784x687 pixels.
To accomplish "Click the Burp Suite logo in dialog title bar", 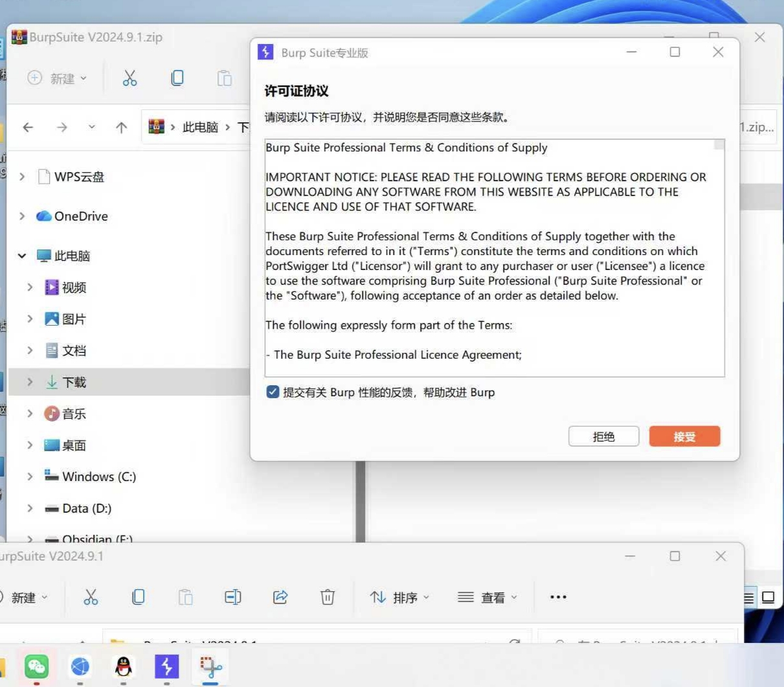I will click(x=265, y=52).
